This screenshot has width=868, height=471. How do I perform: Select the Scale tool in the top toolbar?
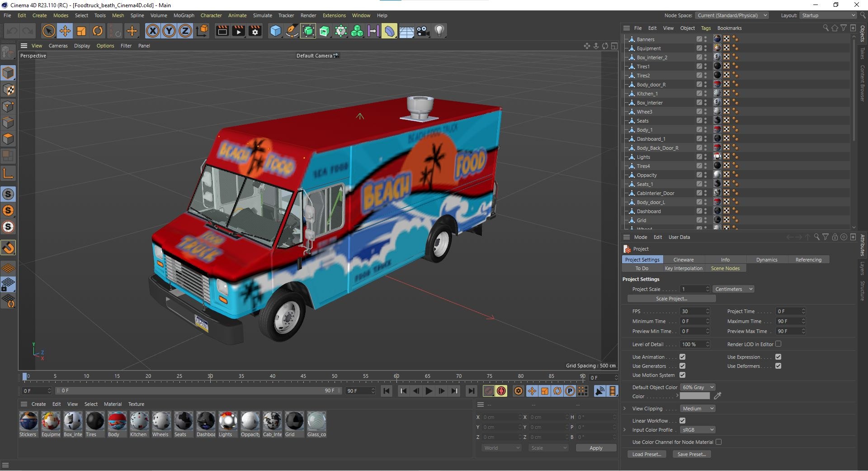(81, 31)
